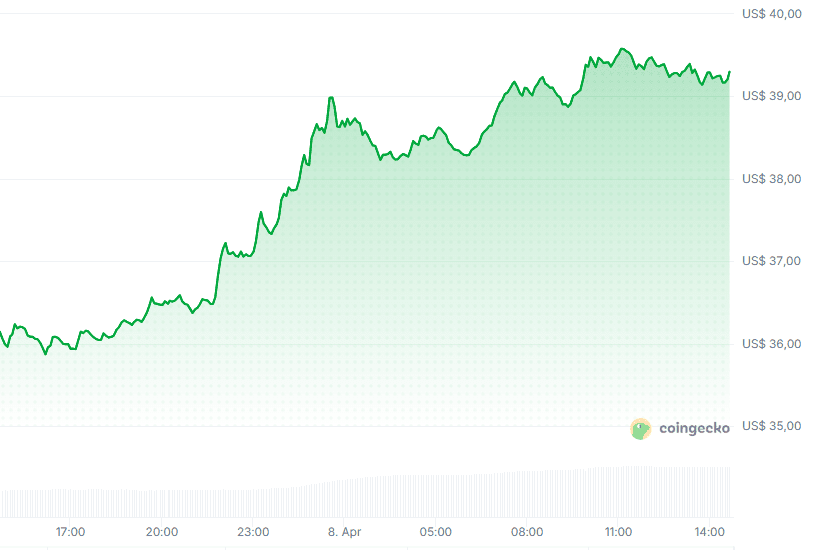This screenshot has height=550, width=816.
Task: Click the rightmost end of the price line
Action: click(x=729, y=72)
